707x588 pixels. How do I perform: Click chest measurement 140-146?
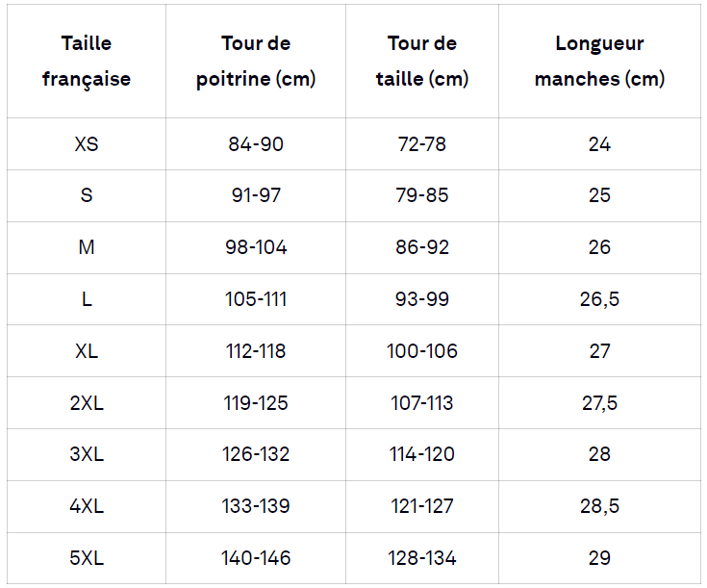click(x=256, y=558)
